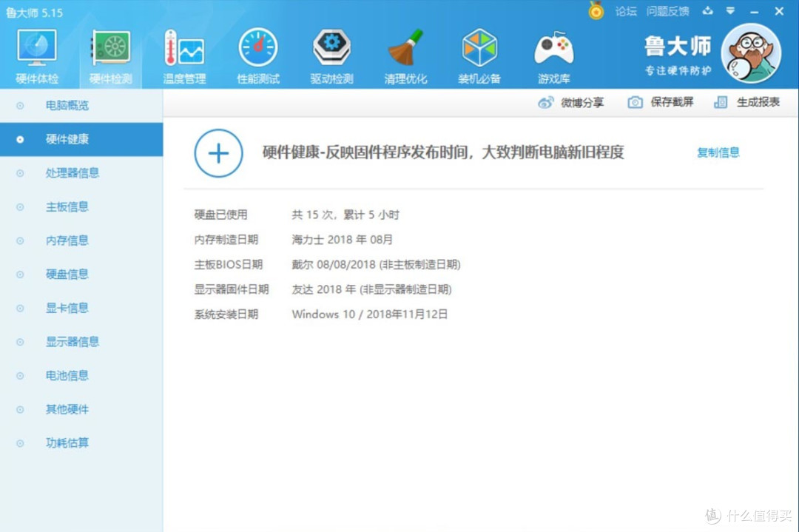
Task: Open the 论坛 forum link
Action: coord(626,11)
